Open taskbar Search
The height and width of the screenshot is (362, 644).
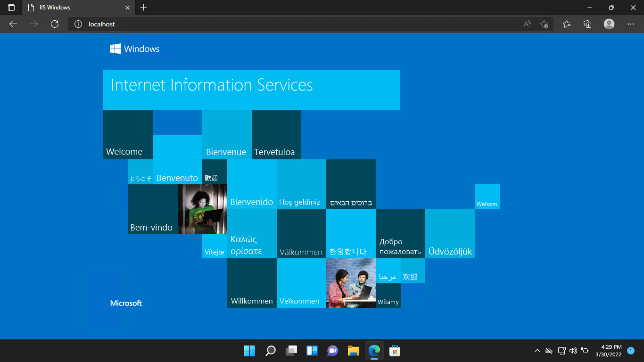click(x=270, y=351)
